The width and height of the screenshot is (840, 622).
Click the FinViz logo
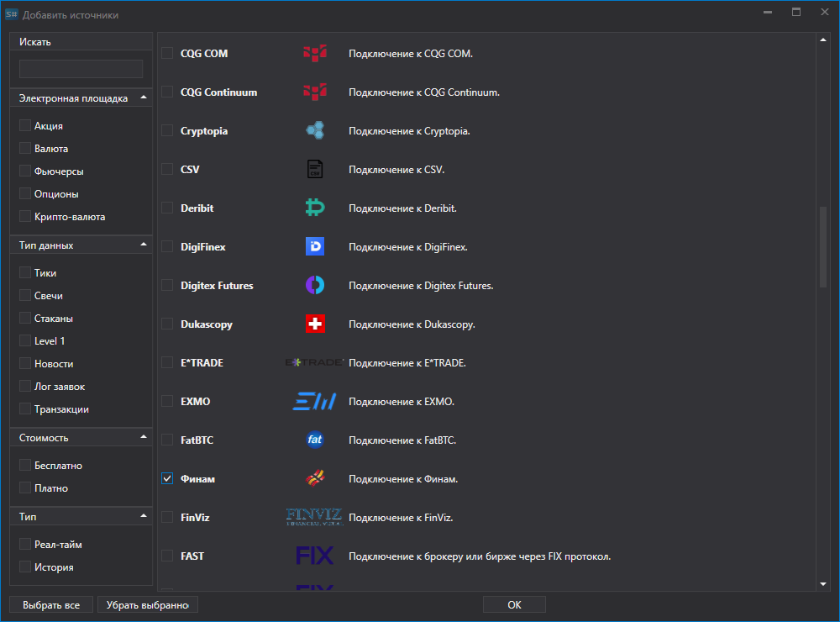tap(314, 517)
